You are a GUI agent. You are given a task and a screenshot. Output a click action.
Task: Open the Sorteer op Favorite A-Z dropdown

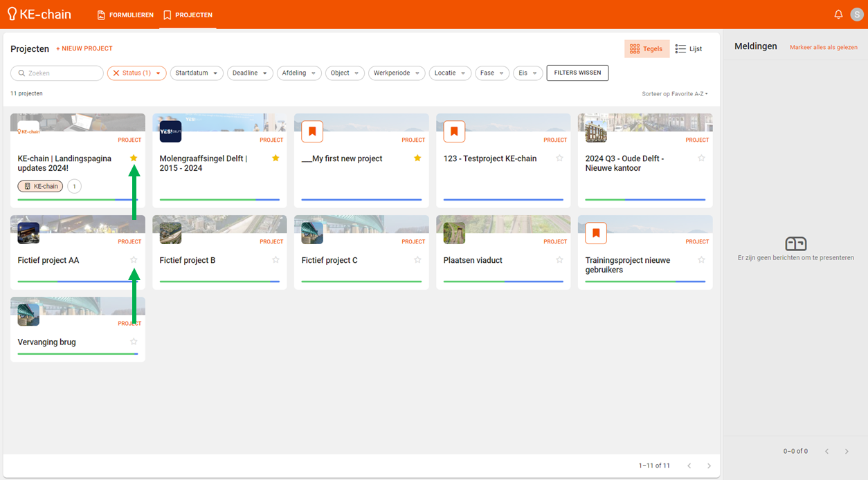click(x=674, y=94)
